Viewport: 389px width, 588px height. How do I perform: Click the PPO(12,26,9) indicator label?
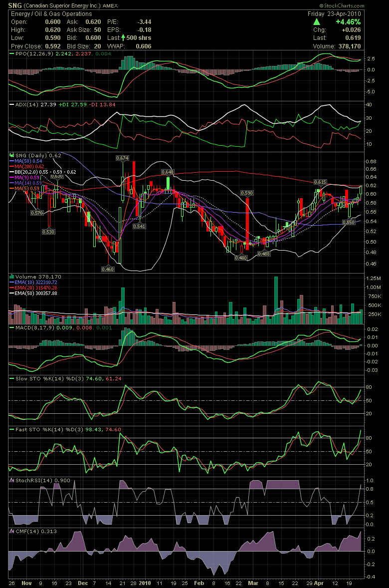pos(34,53)
